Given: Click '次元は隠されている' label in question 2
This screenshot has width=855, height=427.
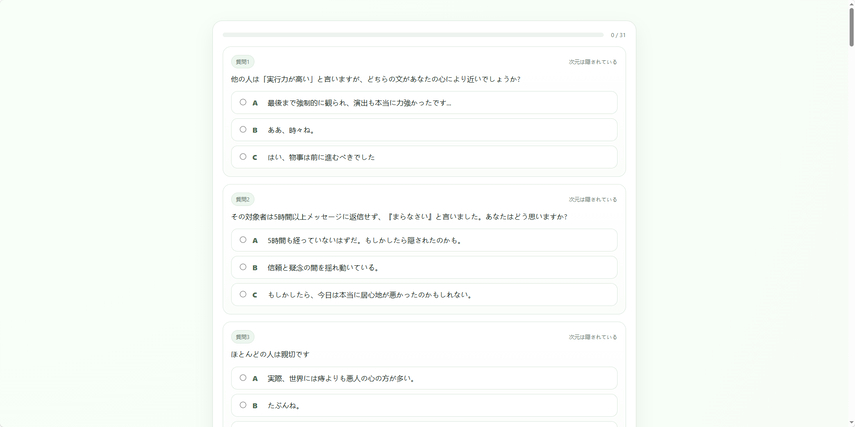Looking at the screenshot, I should click(593, 200).
